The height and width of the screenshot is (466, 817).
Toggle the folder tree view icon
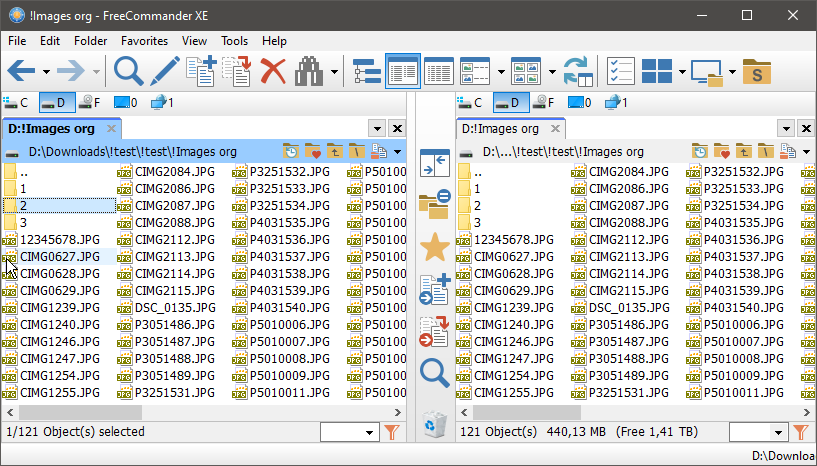click(367, 71)
